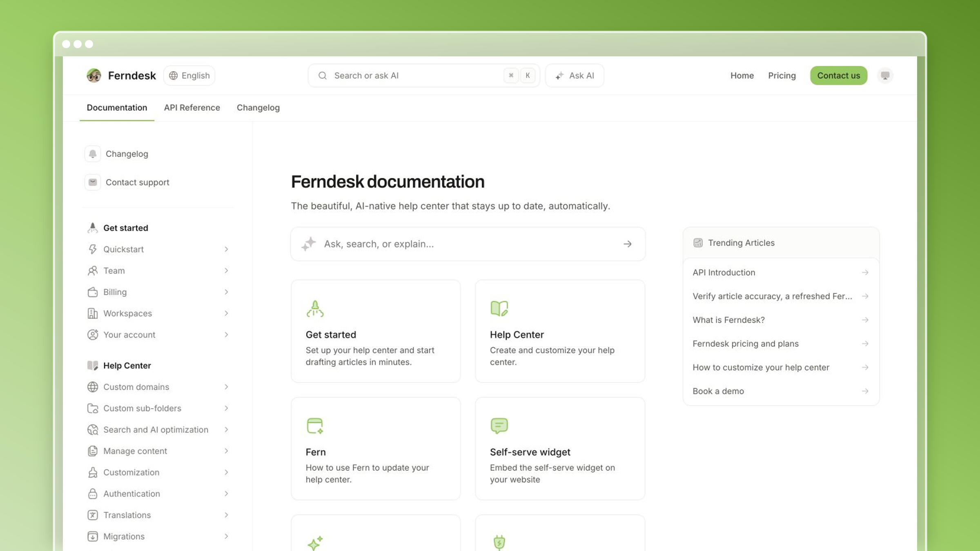Click the open book icon on Help Center card
The height and width of the screenshot is (551, 980).
(x=499, y=309)
